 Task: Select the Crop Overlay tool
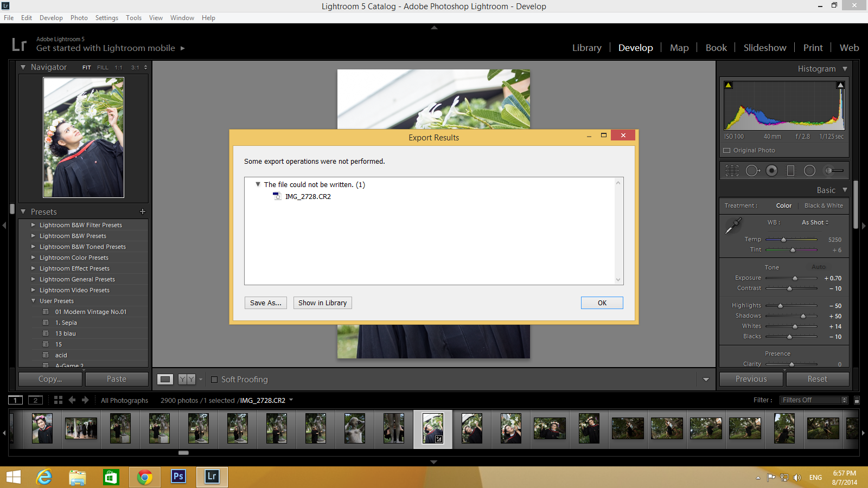coord(732,171)
